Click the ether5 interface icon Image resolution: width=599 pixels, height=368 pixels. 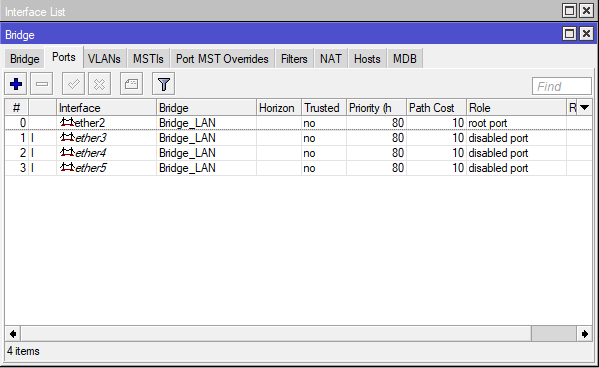67,167
